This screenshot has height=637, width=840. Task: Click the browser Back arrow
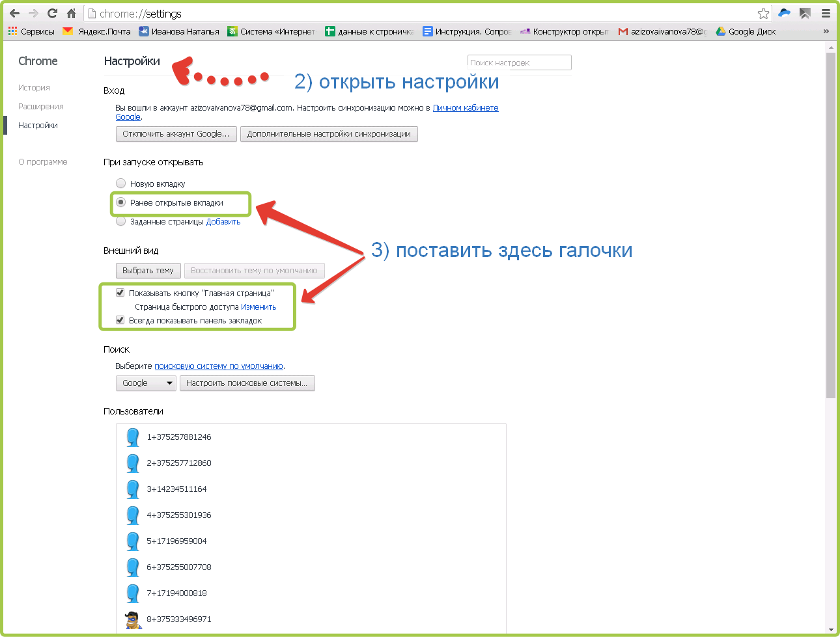pos(14,13)
